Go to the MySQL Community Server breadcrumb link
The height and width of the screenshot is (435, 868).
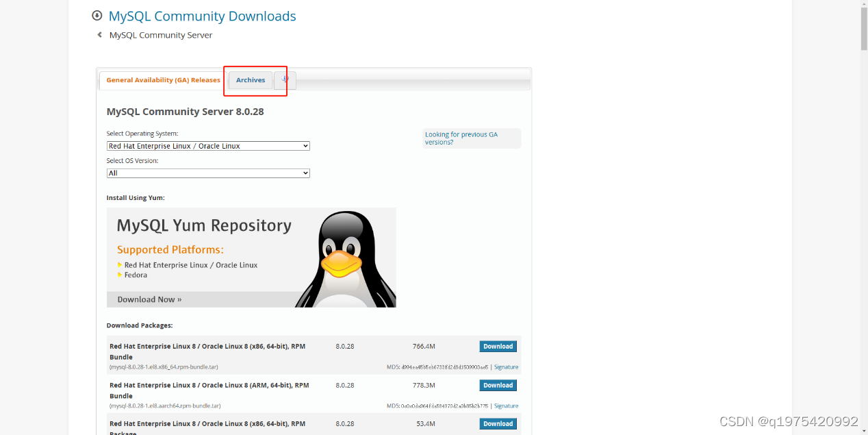point(161,35)
